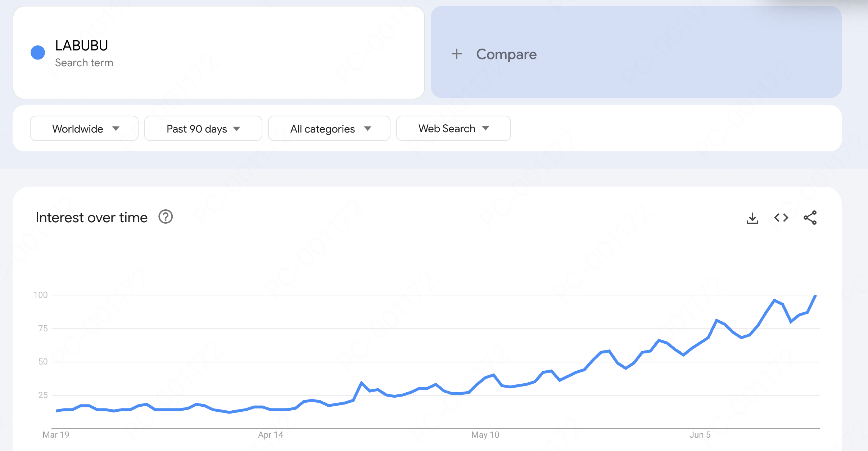Edit the LABUBU search term
The image size is (868, 451).
(x=82, y=46)
